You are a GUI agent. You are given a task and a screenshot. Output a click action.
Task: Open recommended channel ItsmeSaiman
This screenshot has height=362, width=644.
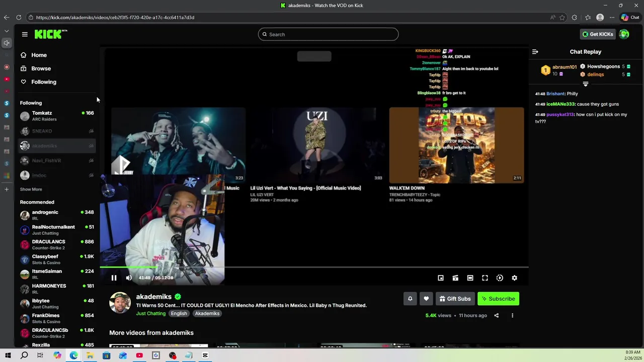pyautogui.click(x=57, y=274)
